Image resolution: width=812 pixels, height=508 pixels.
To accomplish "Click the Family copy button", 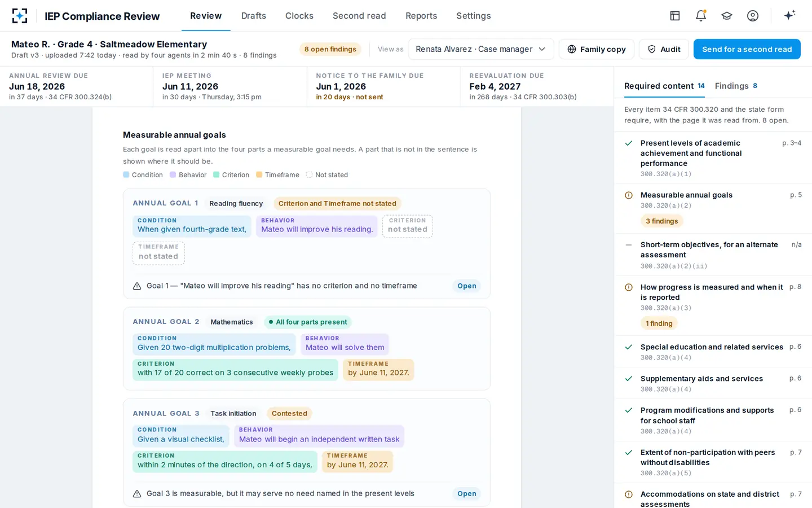I will click(x=597, y=49).
